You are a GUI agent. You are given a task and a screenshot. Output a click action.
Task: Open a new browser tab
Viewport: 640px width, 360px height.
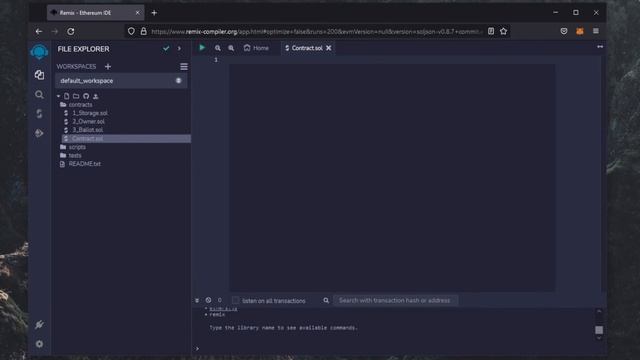pyautogui.click(x=154, y=13)
